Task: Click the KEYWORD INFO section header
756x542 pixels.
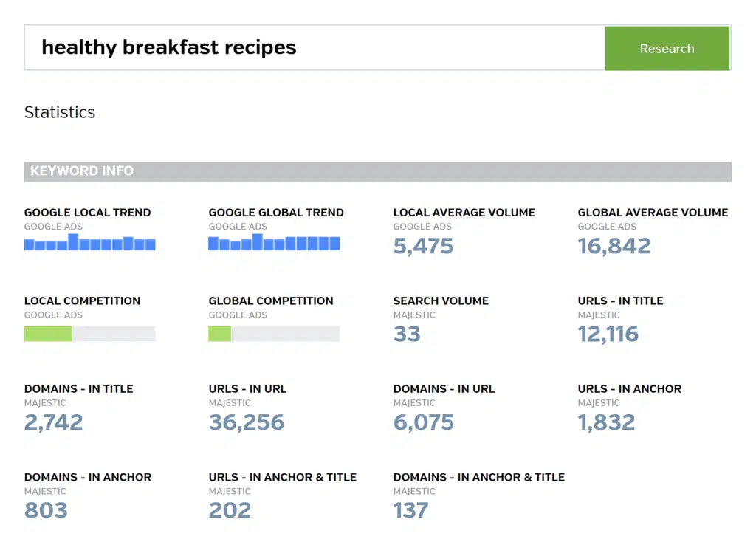Action: (x=82, y=171)
